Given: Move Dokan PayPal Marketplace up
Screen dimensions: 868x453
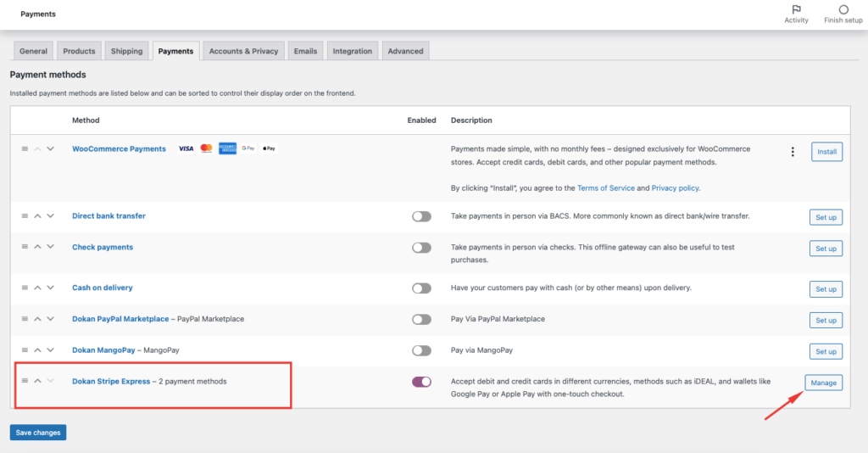Looking at the screenshot, I should tap(37, 319).
